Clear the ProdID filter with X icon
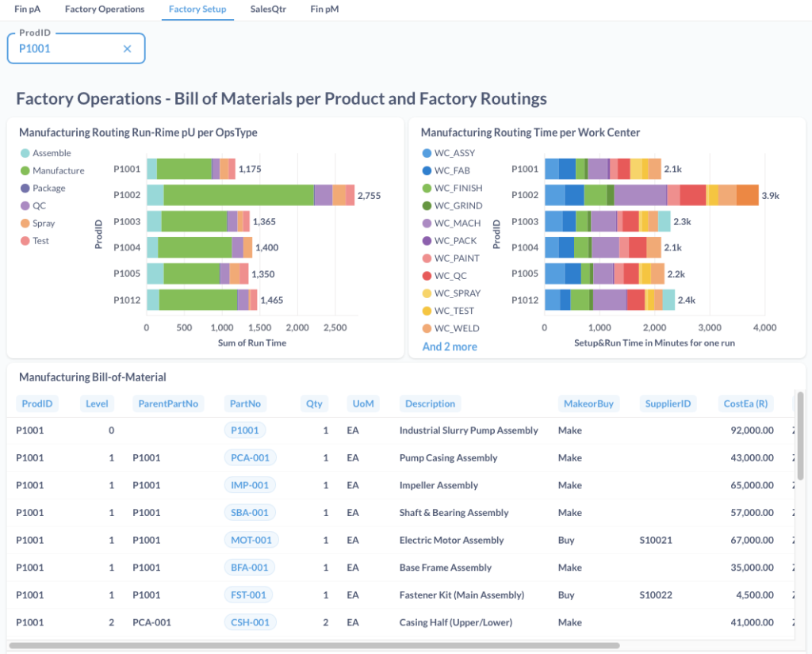 (x=127, y=49)
